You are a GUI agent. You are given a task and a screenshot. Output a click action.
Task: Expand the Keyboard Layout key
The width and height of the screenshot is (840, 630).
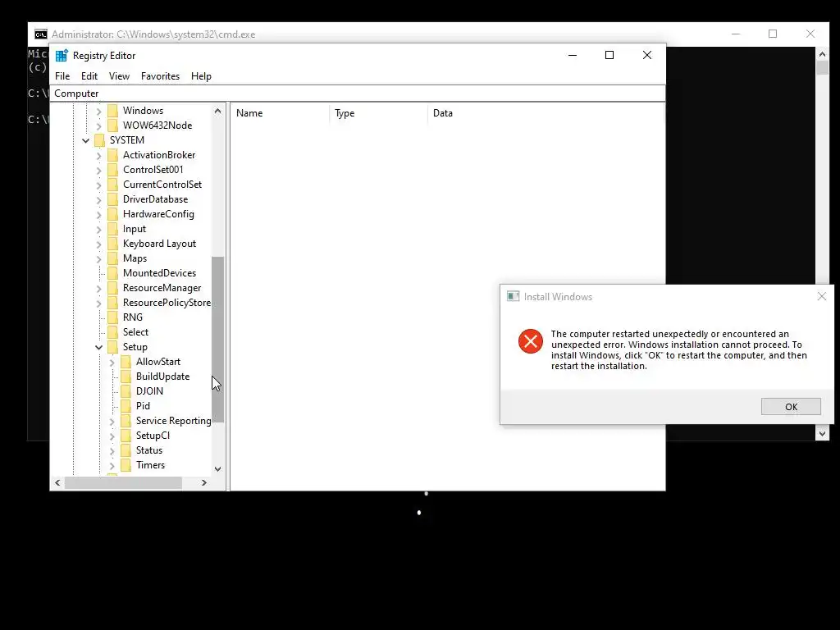pos(98,244)
